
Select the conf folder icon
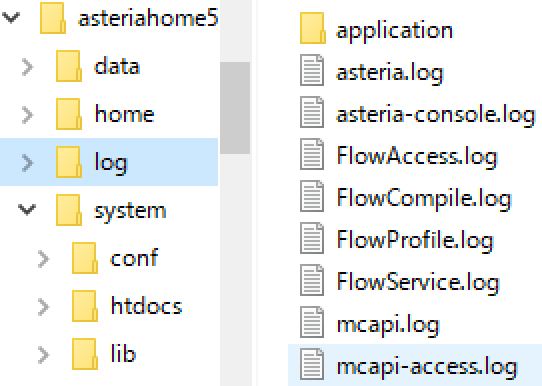point(85,258)
